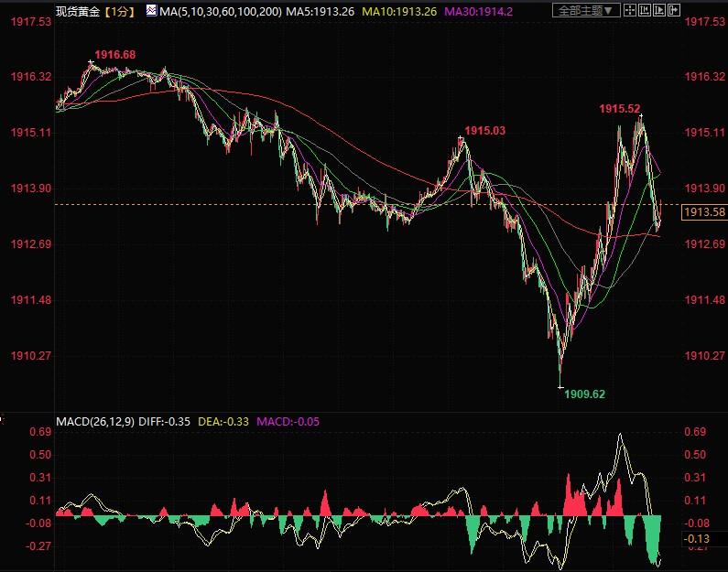Click the magenta MACD:-0.05 legend
Image resolution: width=728 pixels, height=572 pixels.
(290, 422)
